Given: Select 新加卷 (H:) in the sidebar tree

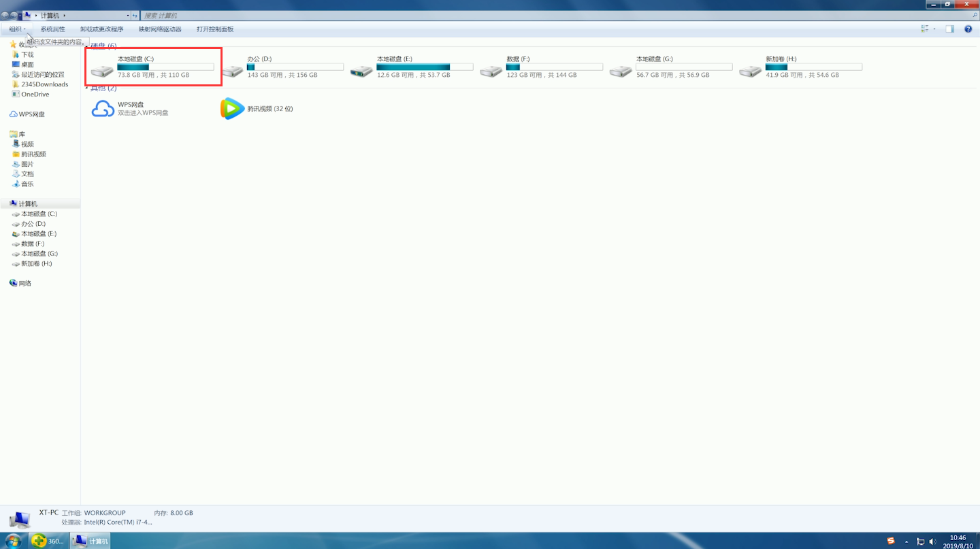Looking at the screenshot, I should tap(32, 263).
